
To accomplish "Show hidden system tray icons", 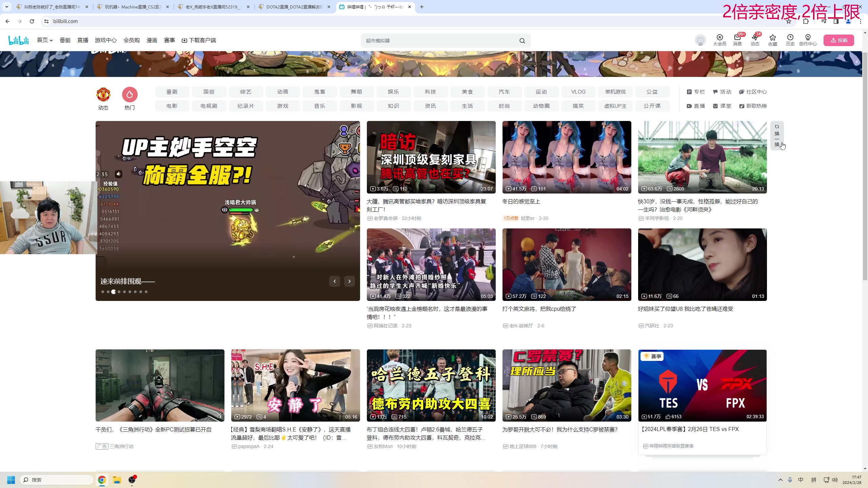I will click(781, 480).
